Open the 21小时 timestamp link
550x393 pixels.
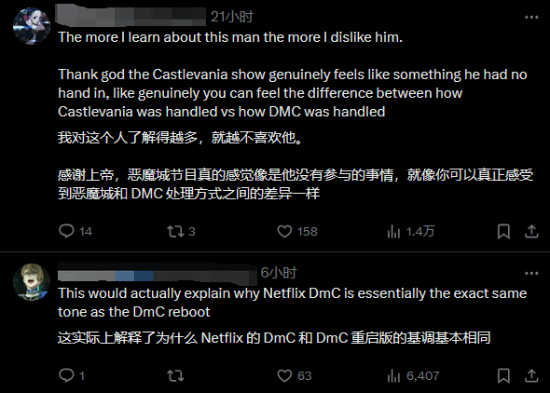tap(232, 16)
